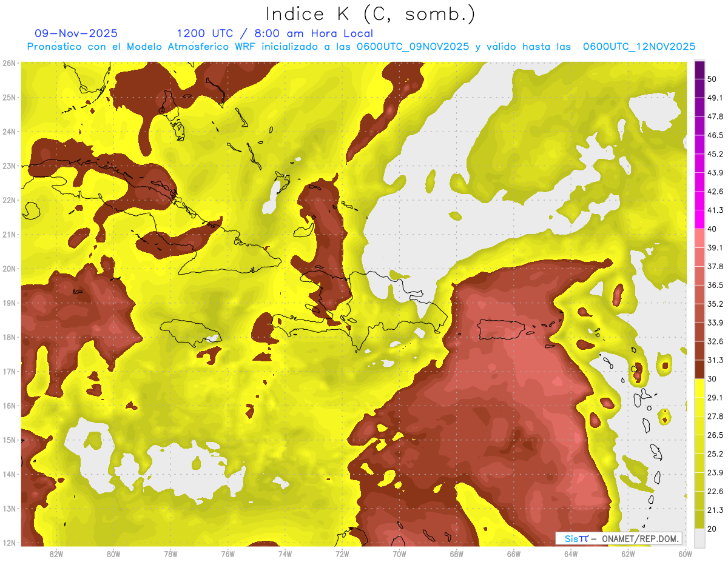Click the '37.8' color scale value

tap(715, 266)
